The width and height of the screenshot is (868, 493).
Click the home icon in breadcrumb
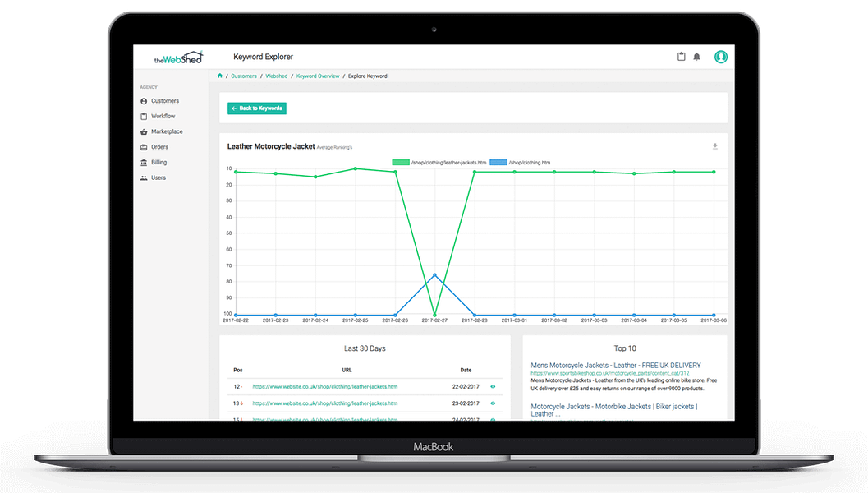tap(220, 76)
